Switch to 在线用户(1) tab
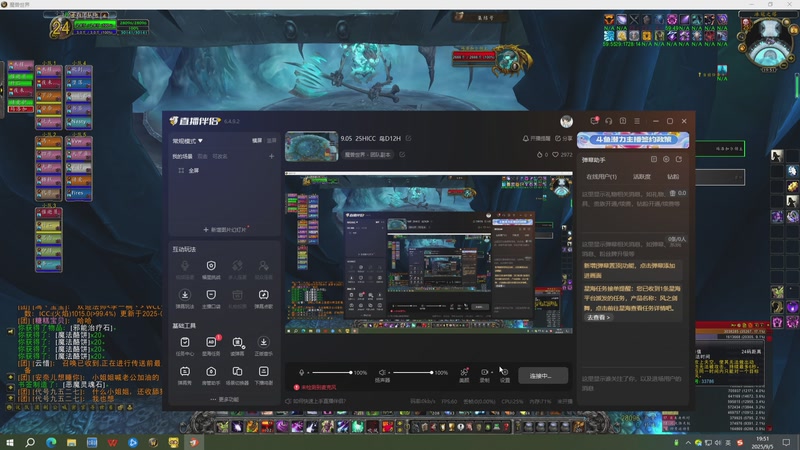This screenshot has height=450, width=800. tap(601, 177)
